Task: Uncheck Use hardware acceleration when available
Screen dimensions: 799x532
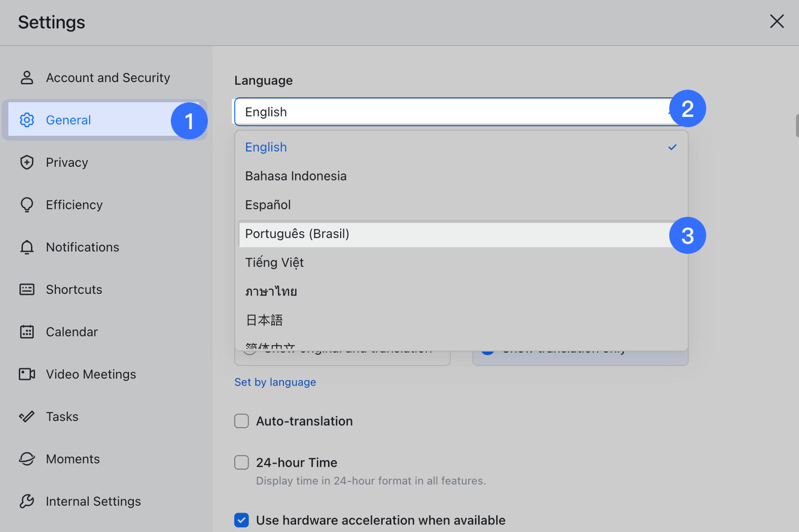Action: click(x=242, y=520)
